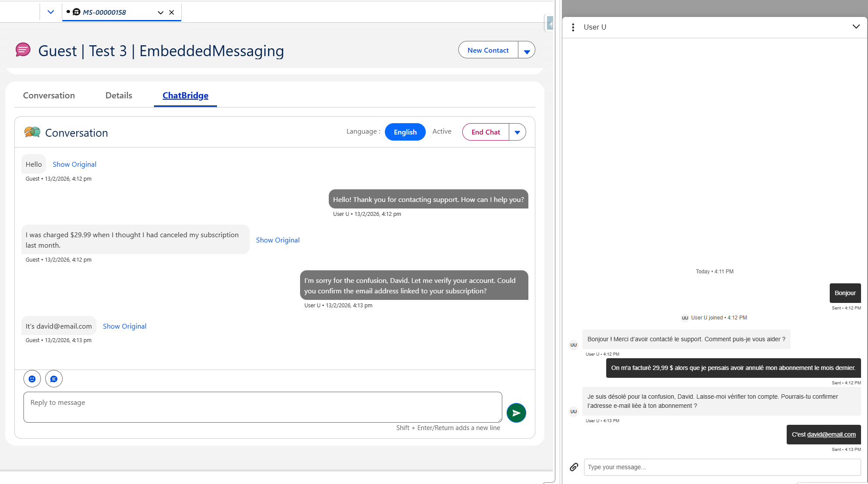Show original of the Hello message
868x484 pixels.
click(x=74, y=165)
